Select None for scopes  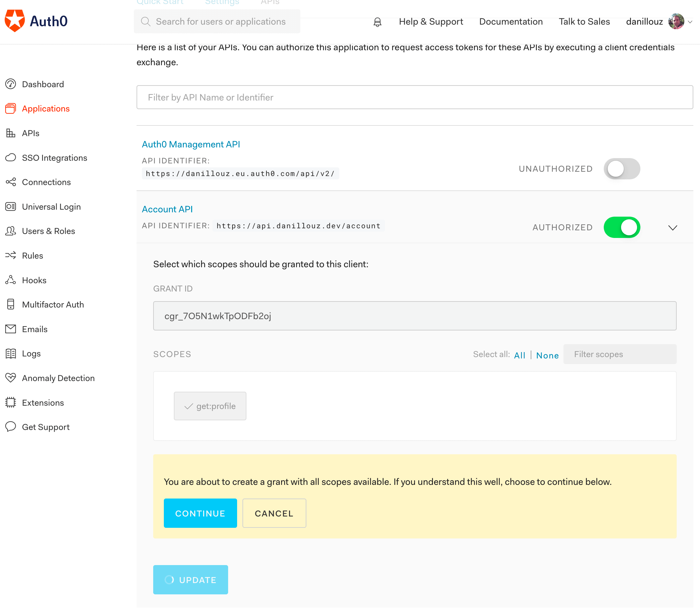pos(547,355)
